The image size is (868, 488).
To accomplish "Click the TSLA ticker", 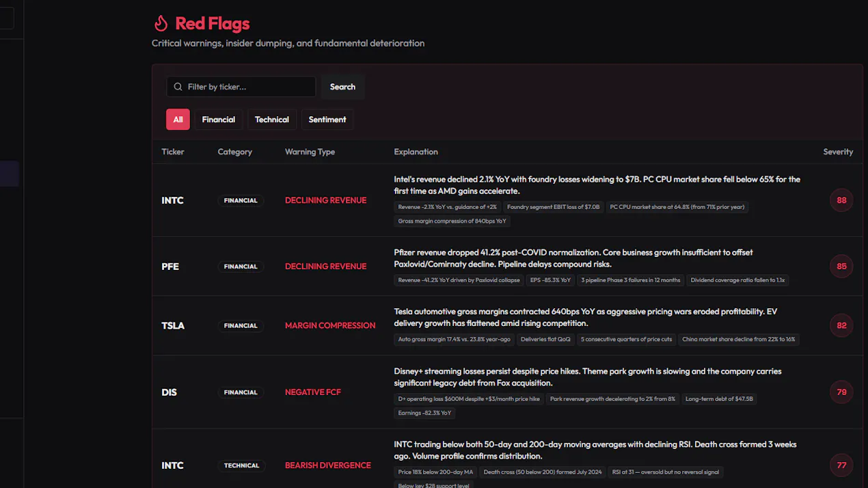I will tap(173, 325).
